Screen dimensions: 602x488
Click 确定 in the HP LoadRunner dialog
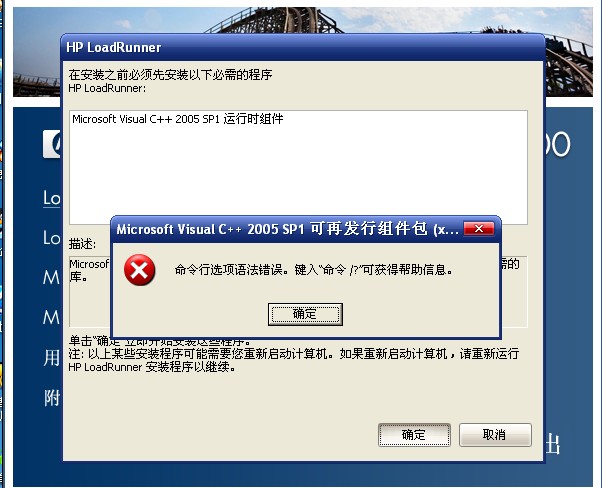tap(414, 435)
